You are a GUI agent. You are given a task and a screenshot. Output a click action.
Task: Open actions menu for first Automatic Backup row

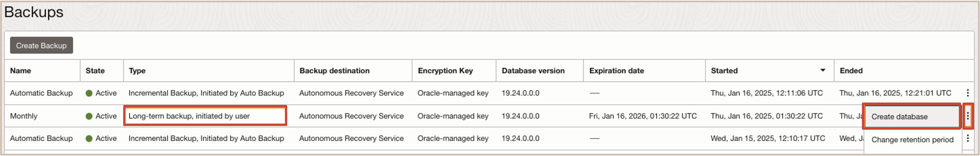point(968,93)
